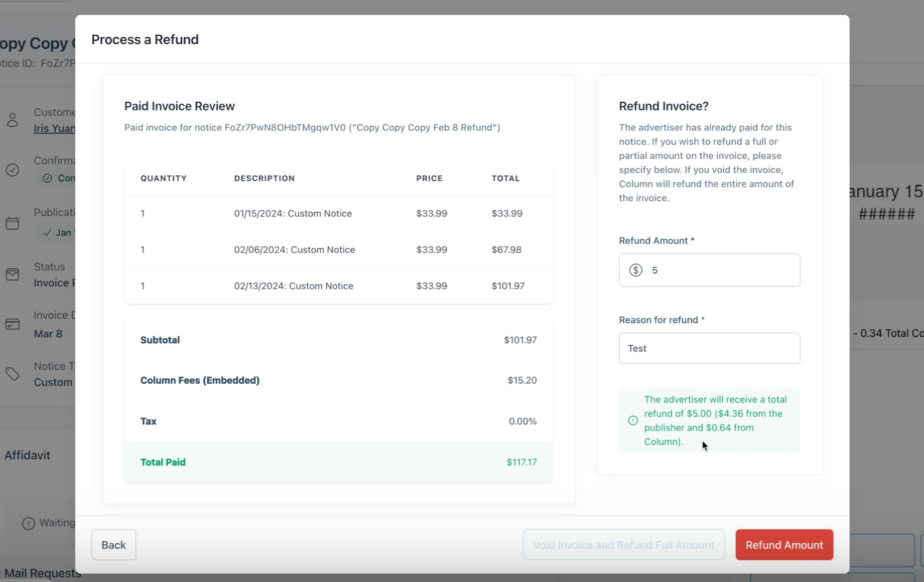
Task: Click the Column Fees (Embedded) row
Action: tap(338, 380)
